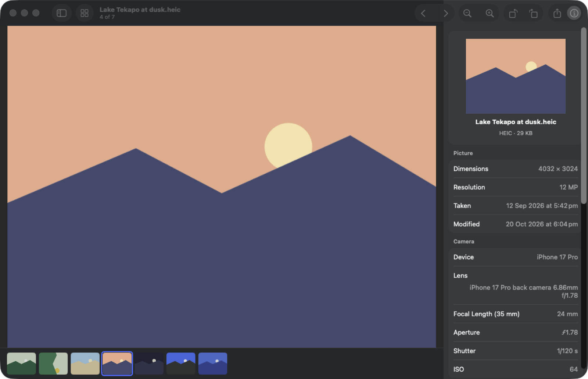Select the last blue mountain thumbnail

pyautogui.click(x=213, y=364)
